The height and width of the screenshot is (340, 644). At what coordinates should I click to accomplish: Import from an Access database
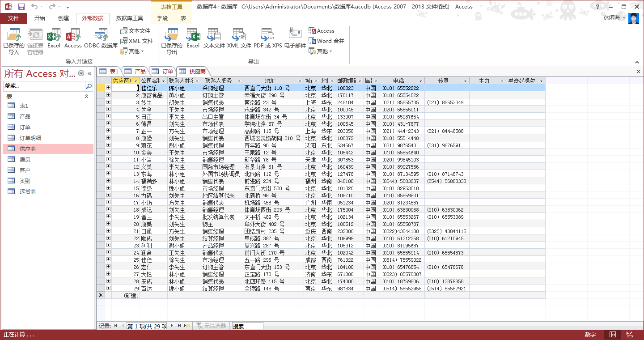pos(73,38)
